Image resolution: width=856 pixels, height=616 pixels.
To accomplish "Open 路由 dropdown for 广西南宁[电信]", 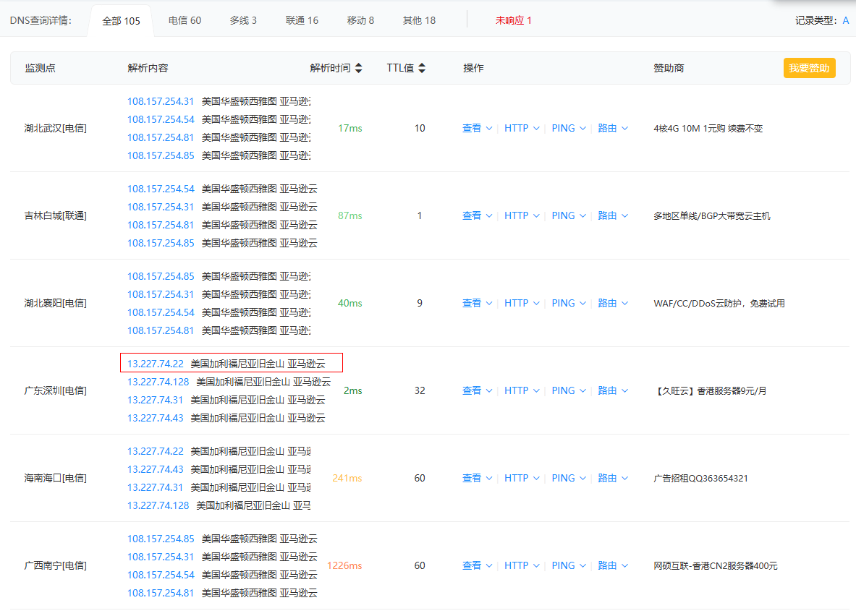I will [613, 566].
